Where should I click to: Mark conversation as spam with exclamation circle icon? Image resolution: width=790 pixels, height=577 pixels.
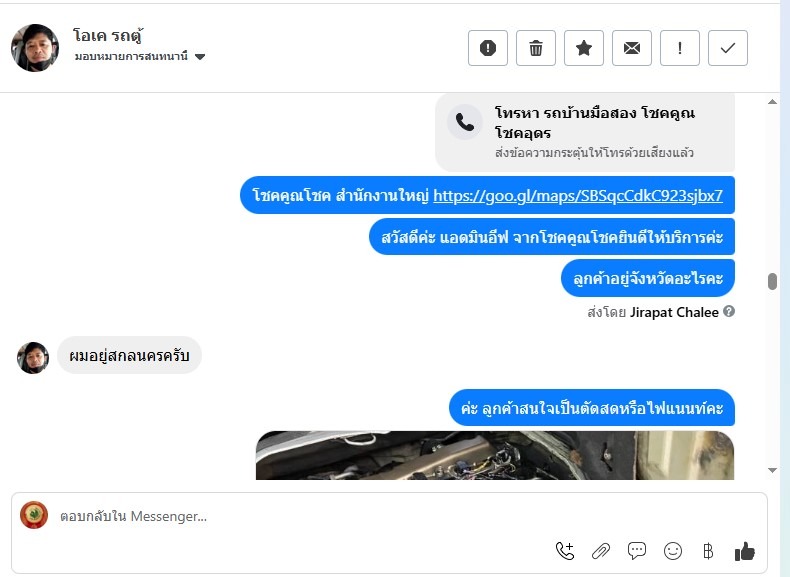click(487, 48)
